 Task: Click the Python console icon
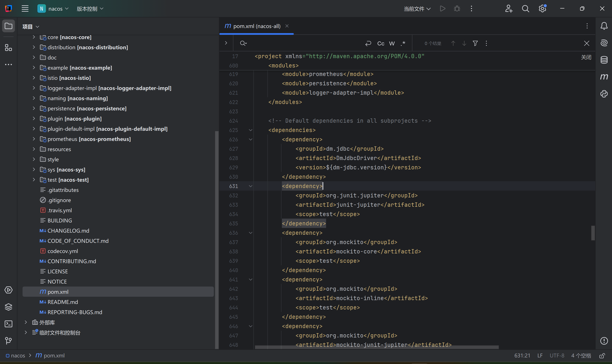point(604,94)
